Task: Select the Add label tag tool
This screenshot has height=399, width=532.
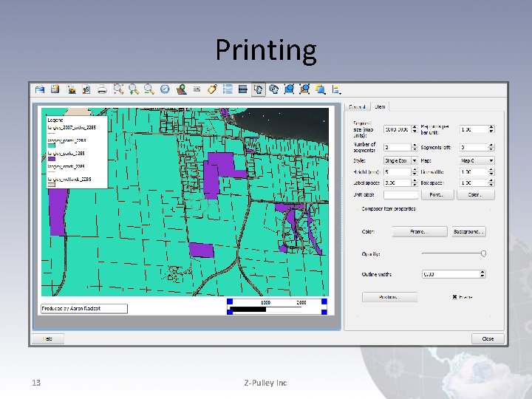Action: pos(212,89)
